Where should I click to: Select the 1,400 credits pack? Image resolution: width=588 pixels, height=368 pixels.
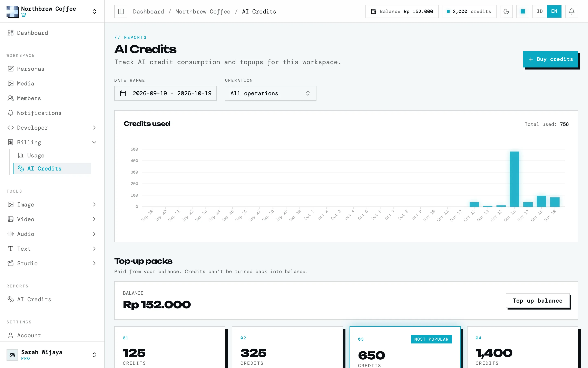[x=523, y=348]
